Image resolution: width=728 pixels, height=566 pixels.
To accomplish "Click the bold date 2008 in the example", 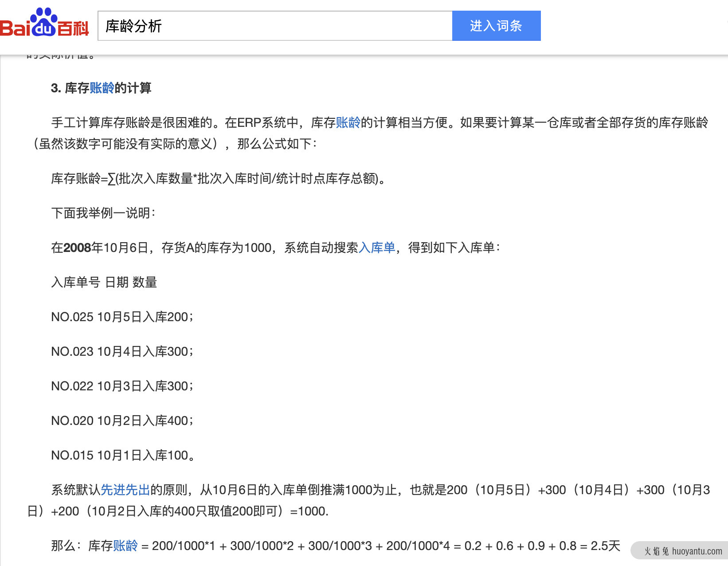I will (77, 248).
